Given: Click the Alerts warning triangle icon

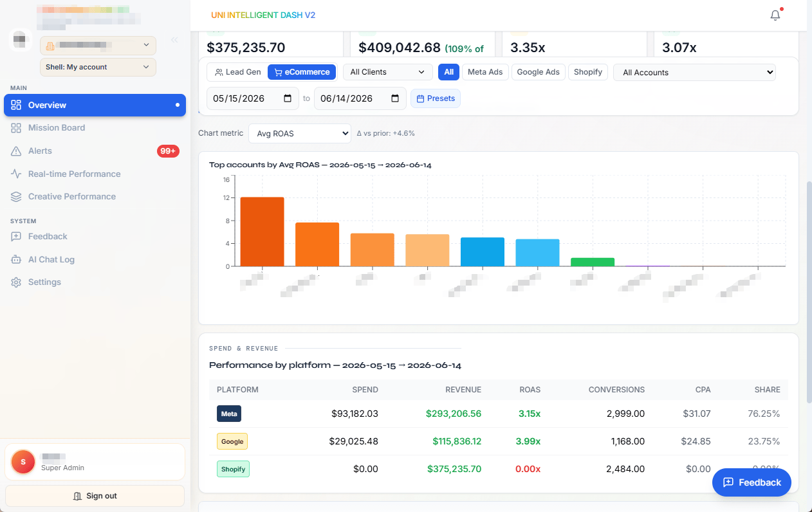Looking at the screenshot, I should tap(16, 151).
